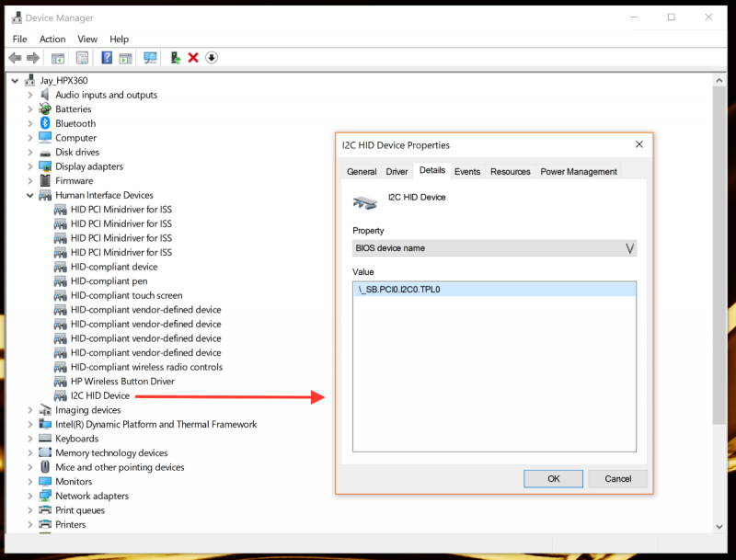The image size is (736, 560).
Task: Select the Imaging devices icon
Action: [45, 410]
